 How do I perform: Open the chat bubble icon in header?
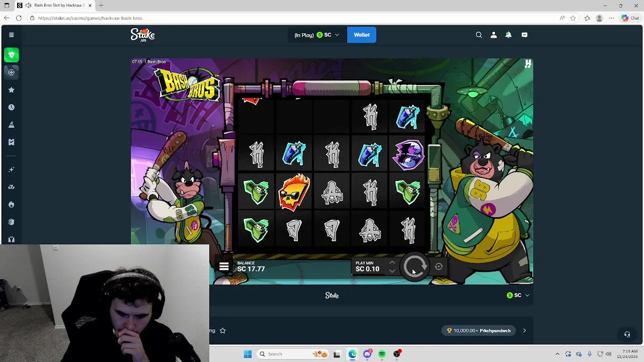click(x=524, y=35)
